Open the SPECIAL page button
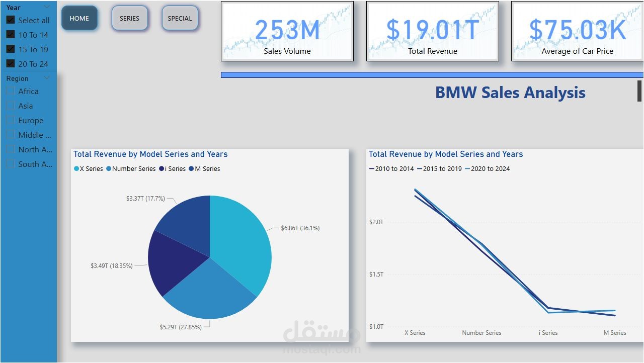Image resolution: width=644 pixels, height=363 pixels. (180, 18)
